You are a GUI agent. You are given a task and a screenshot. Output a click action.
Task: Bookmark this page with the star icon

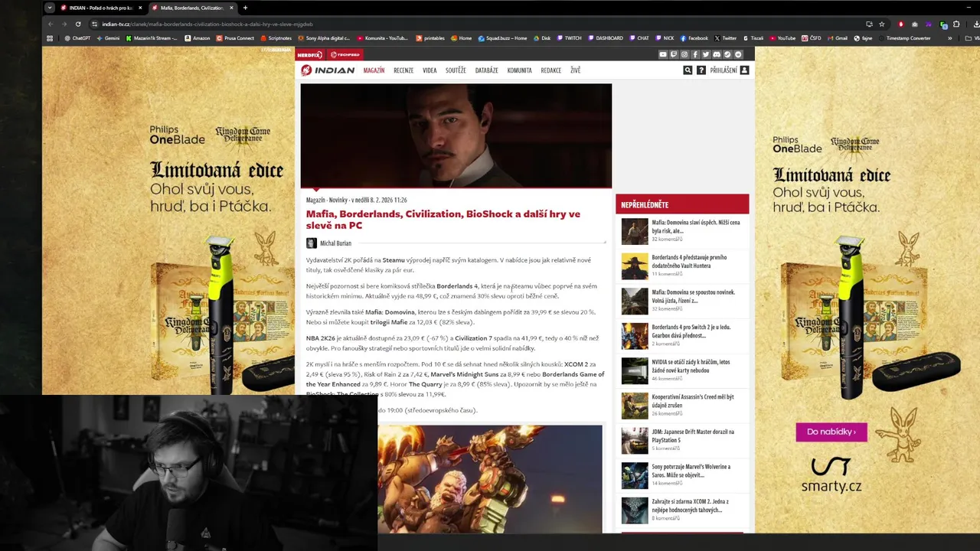click(x=881, y=24)
